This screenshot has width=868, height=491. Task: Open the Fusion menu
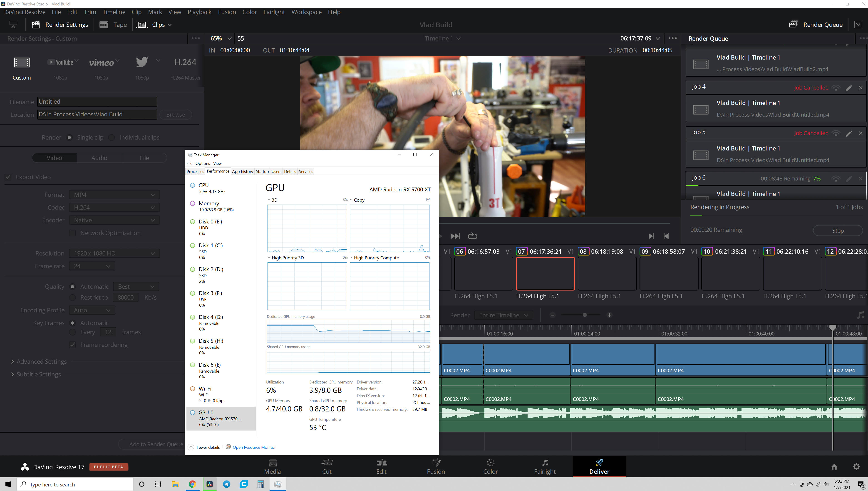coord(227,12)
